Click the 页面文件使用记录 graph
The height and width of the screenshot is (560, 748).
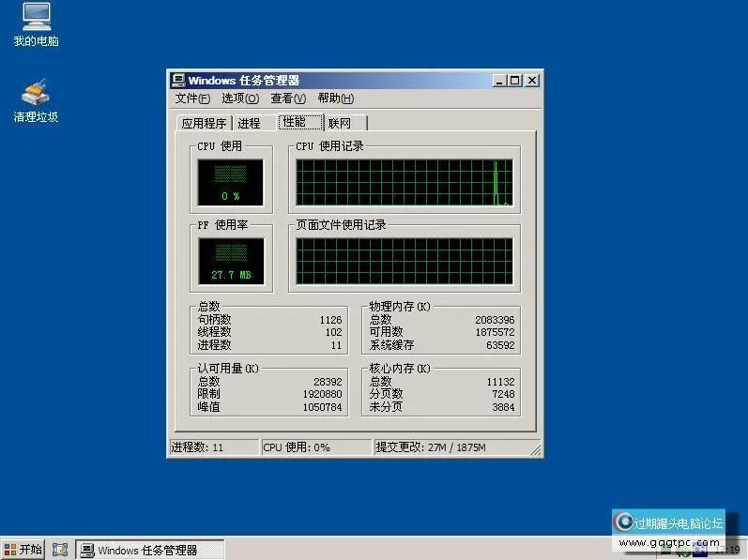(405, 261)
